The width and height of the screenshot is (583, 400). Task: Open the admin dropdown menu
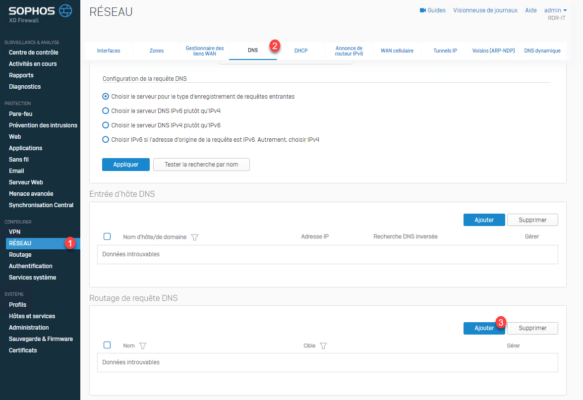(x=555, y=10)
